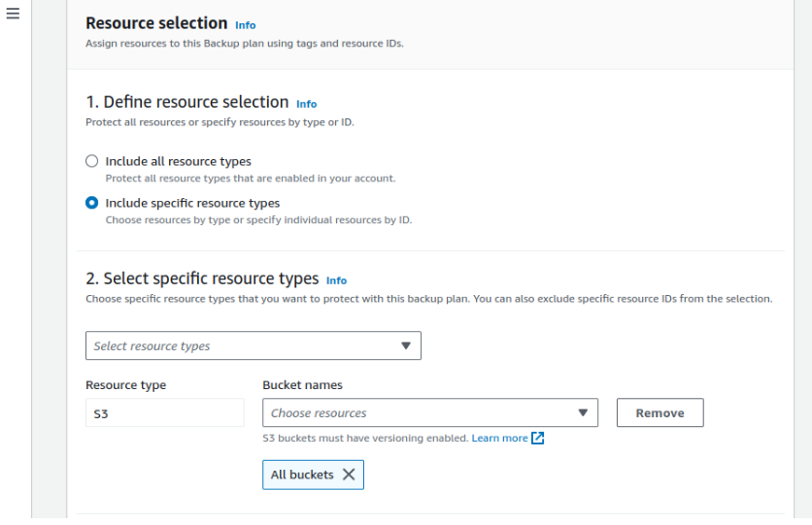812x525 pixels.
Task: Open Info link beside Select specific resource types
Action: pos(337,280)
